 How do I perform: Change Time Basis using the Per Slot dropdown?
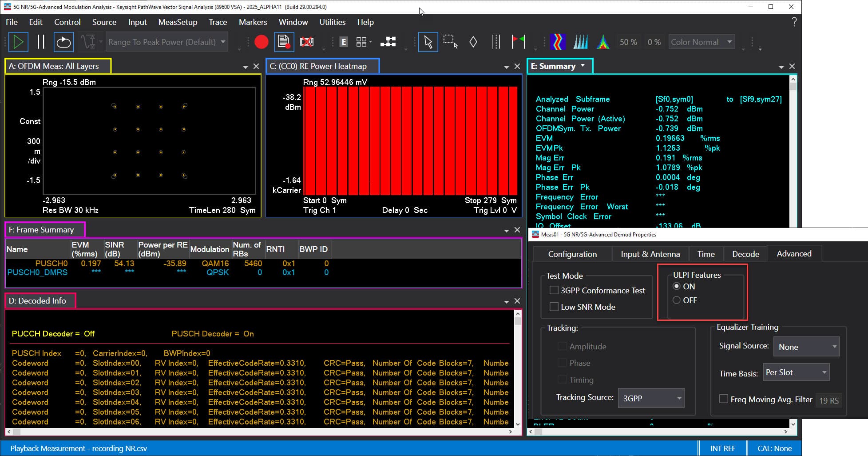(796, 372)
